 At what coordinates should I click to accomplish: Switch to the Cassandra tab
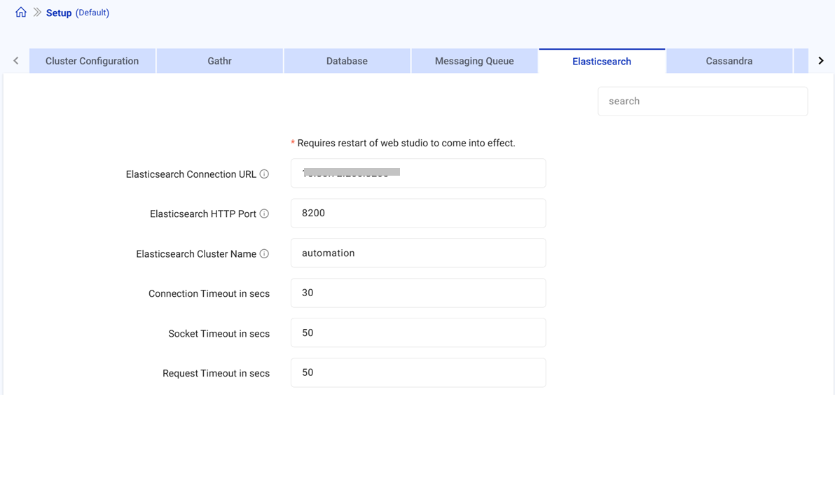point(729,61)
